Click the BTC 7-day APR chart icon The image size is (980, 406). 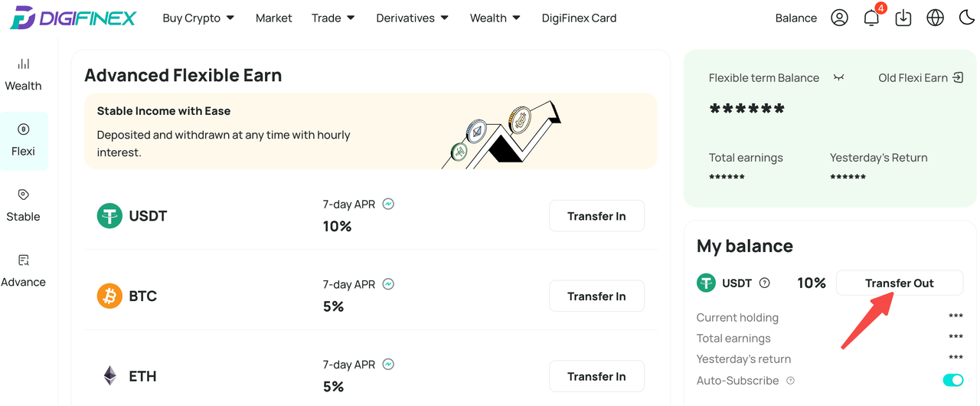click(x=388, y=284)
